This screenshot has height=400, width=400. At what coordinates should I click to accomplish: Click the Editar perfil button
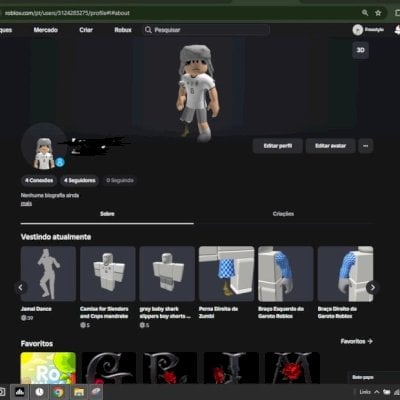pyautogui.click(x=278, y=146)
